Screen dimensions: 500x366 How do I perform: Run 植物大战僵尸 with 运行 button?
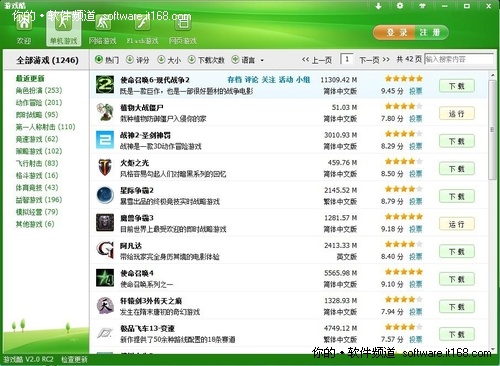click(x=457, y=114)
